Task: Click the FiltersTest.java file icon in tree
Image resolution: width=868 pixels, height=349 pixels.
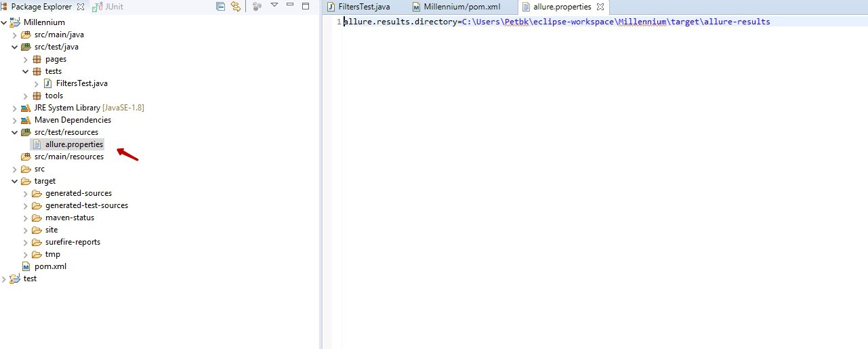Action: click(x=47, y=83)
